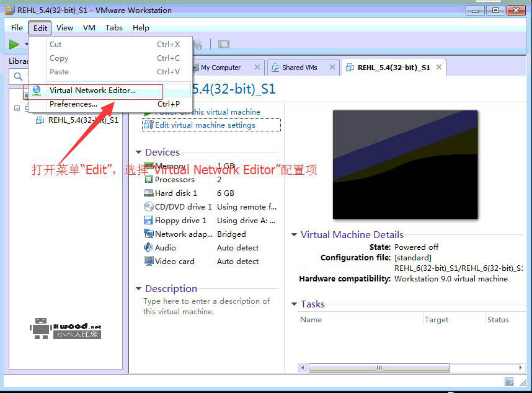Click the Video card monitor icon
532x393 pixels.
149,262
